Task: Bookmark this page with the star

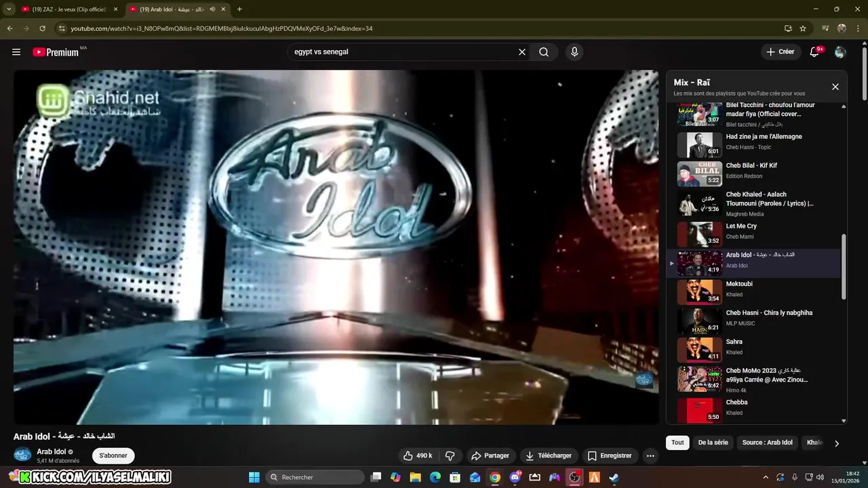Action: (x=803, y=28)
